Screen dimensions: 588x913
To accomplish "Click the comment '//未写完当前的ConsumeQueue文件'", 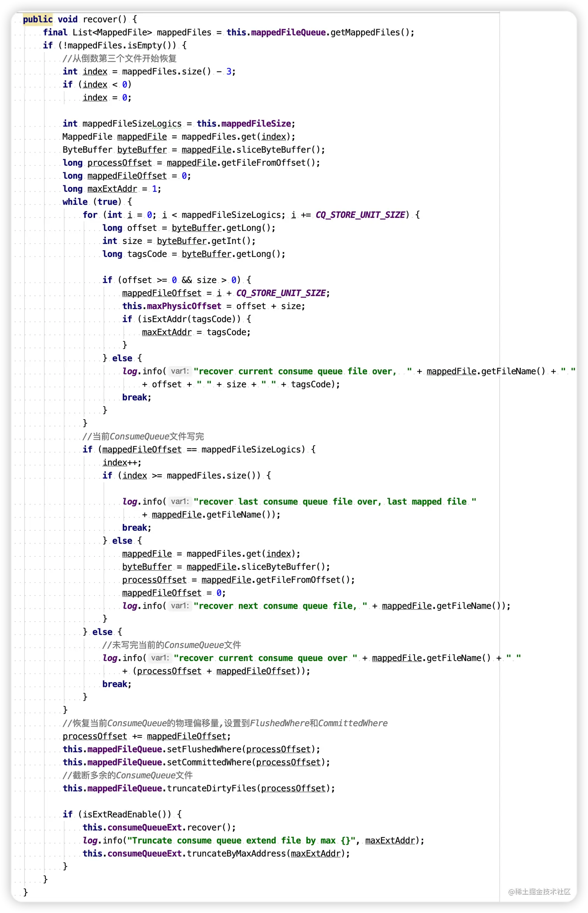I will 171,645.
